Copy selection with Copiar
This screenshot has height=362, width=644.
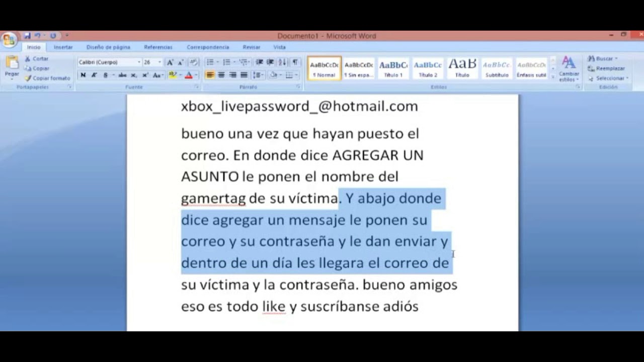37,68
